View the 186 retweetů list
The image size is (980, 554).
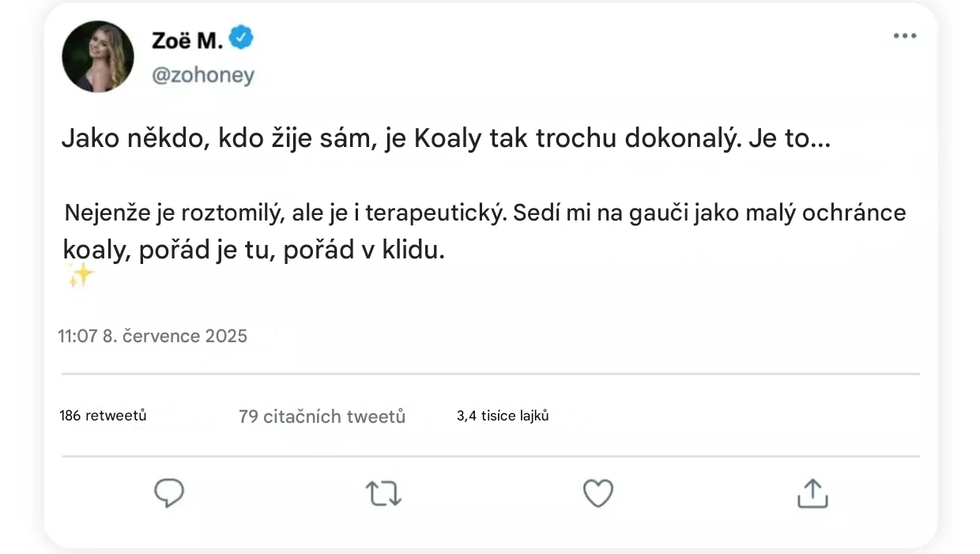(103, 416)
